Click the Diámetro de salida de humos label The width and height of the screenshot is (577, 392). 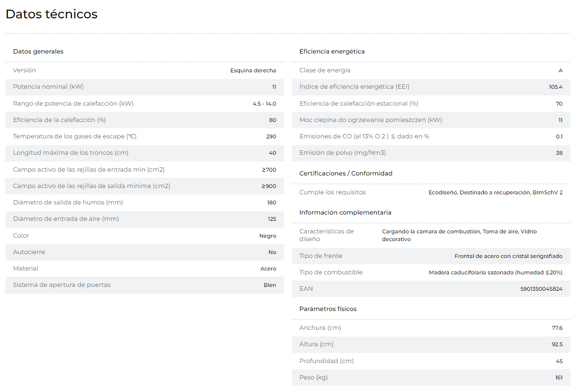(x=68, y=202)
